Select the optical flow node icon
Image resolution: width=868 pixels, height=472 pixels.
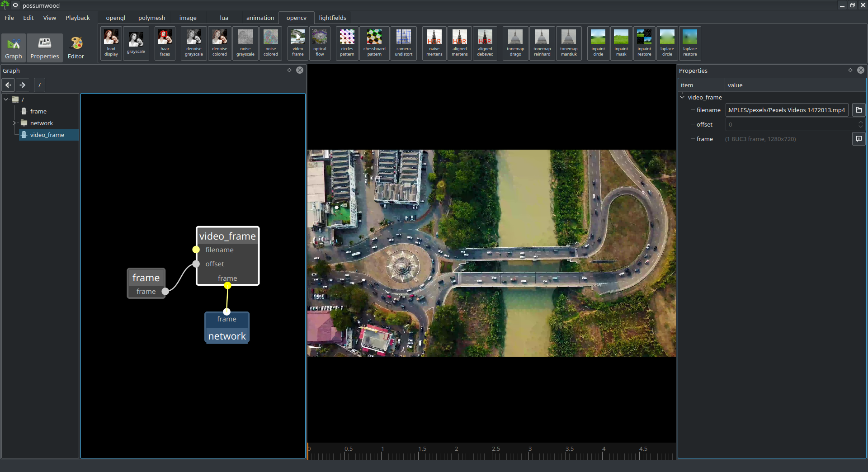click(320, 43)
